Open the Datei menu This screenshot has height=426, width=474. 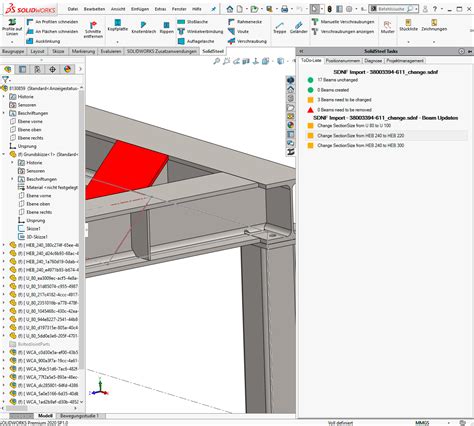click(73, 9)
